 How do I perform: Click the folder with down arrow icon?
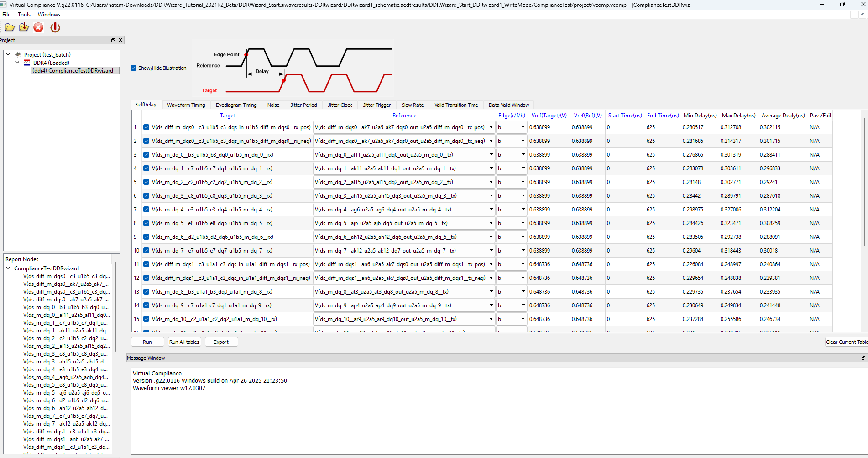(24, 27)
